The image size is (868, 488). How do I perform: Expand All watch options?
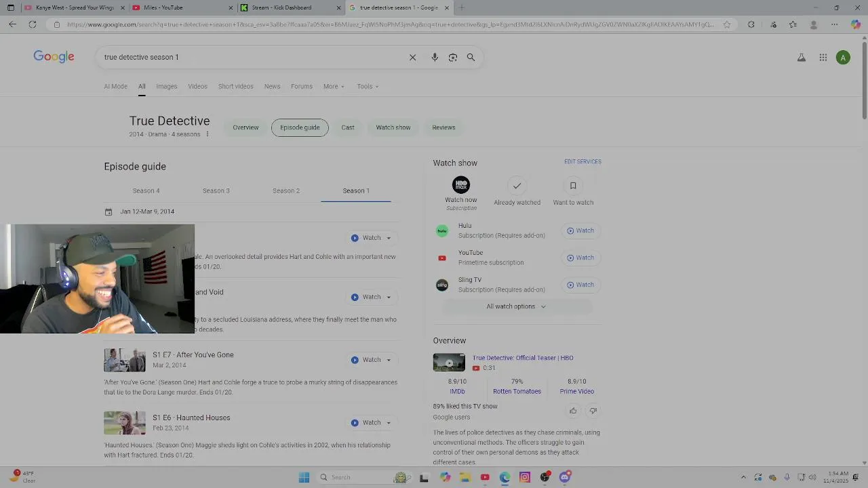pyautogui.click(x=516, y=306)
